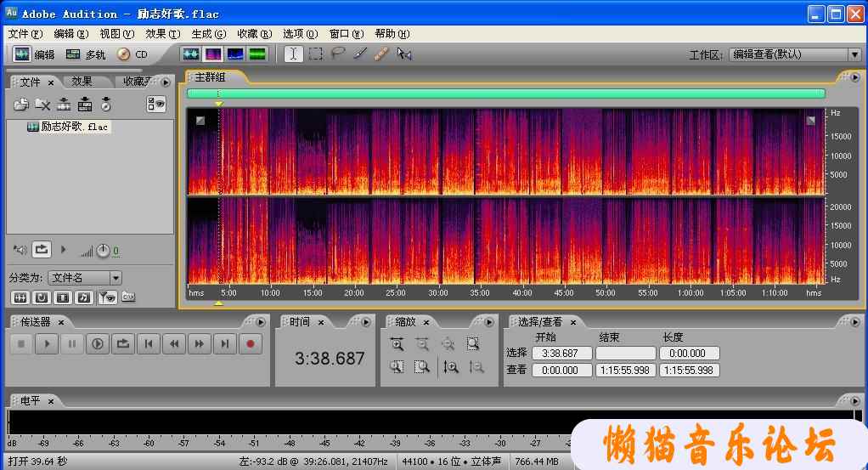Open the 帮助 menu

click(392, 34)
